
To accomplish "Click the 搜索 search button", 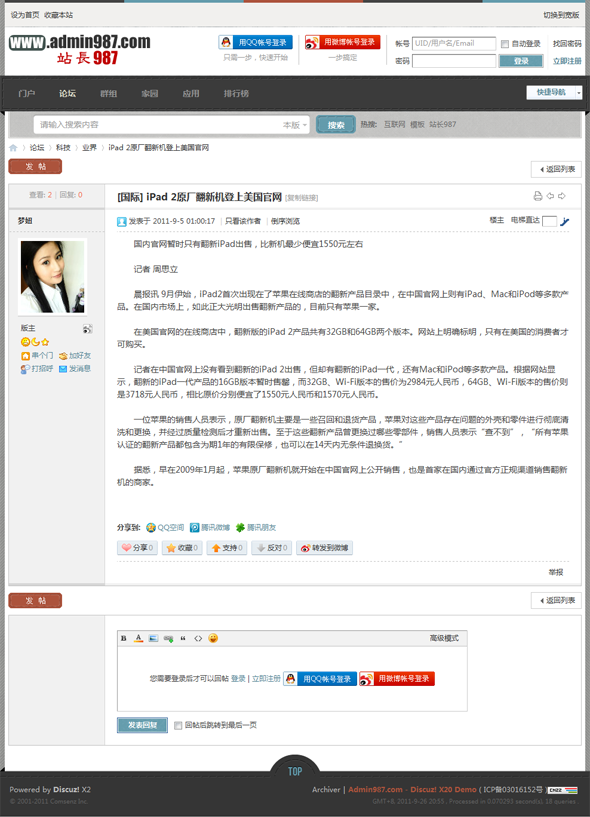I will click(x=336, y=125).
